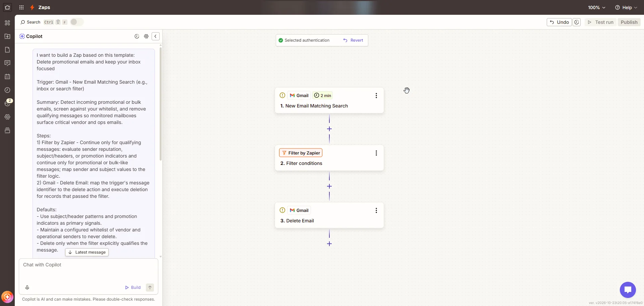Click the Revert link
The width and height of the screenshot is (644, 306).
(353, 40)
